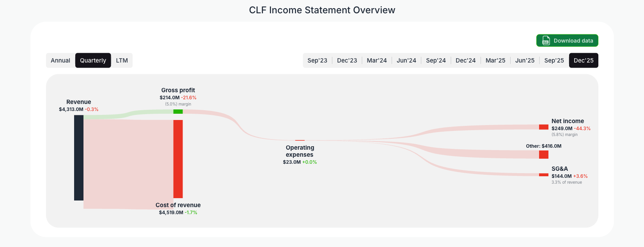Open the Dec'23 quarter tab
This screenshot has height=247, width=644.
[x=347, y=60]
